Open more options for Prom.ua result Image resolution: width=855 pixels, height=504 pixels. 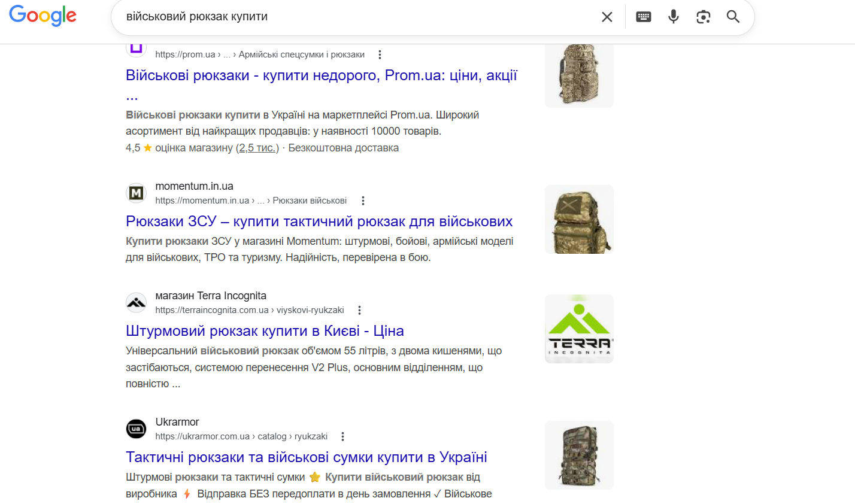[380, 54]
